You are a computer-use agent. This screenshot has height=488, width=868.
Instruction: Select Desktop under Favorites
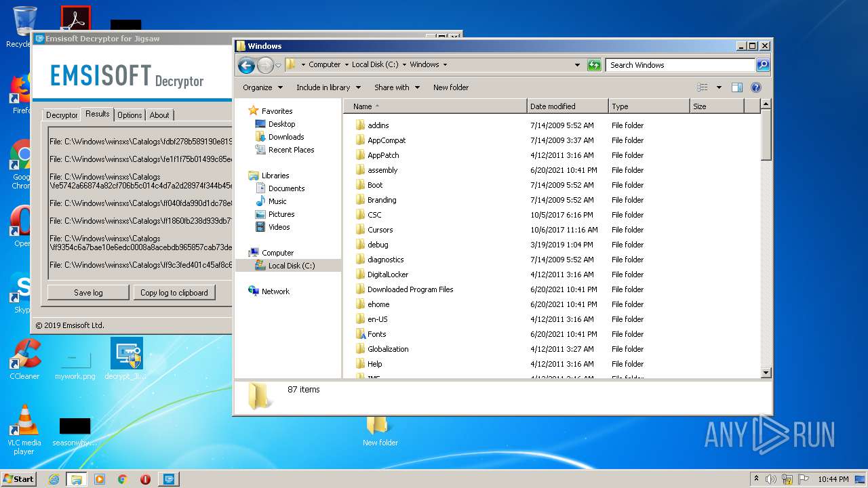coord(275,124)
